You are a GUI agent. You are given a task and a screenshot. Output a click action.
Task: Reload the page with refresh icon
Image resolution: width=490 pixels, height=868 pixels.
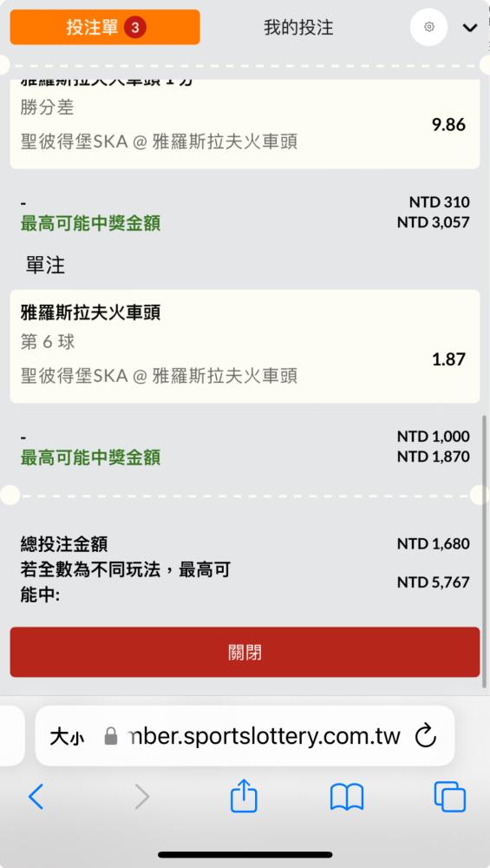tap(425, 736)
